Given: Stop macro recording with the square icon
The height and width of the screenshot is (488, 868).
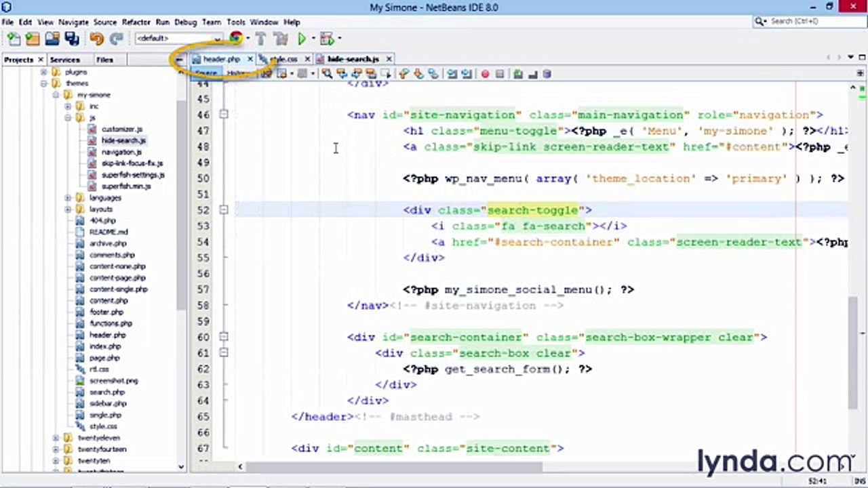Looking at the screenshot, I should point(500,74).
